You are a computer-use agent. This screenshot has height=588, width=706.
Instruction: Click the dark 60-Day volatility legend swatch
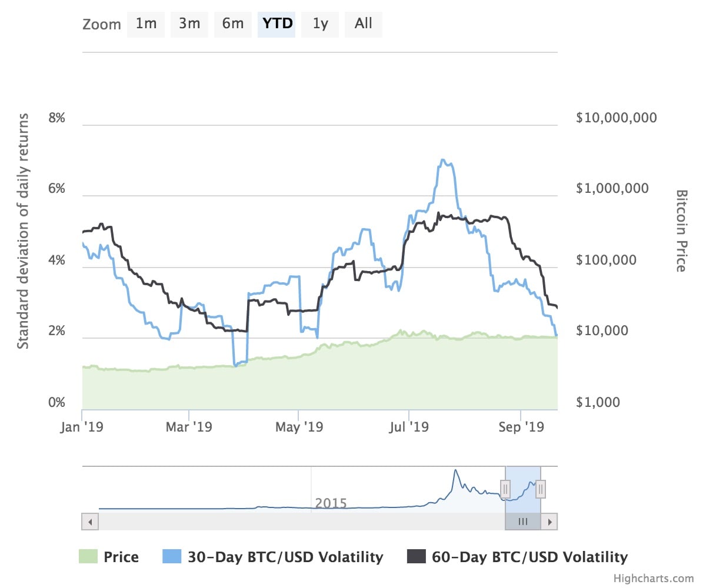click(416, 557)
